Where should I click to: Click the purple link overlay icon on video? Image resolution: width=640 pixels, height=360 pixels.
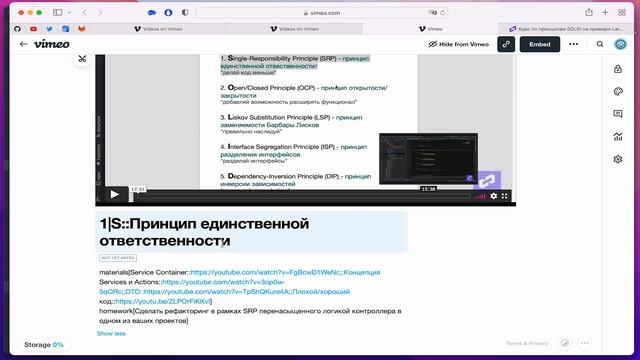[x=487, y=180]
